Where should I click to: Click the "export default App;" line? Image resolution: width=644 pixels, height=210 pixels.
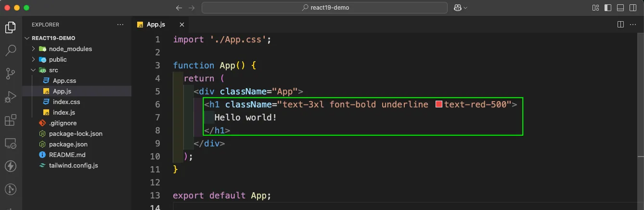[222, 196]
